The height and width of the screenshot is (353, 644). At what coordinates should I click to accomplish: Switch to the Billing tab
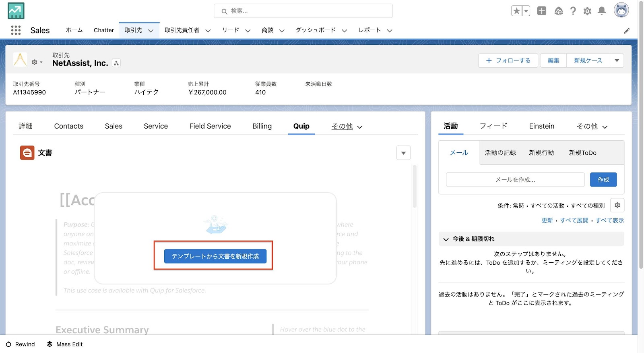pos(262,126)
